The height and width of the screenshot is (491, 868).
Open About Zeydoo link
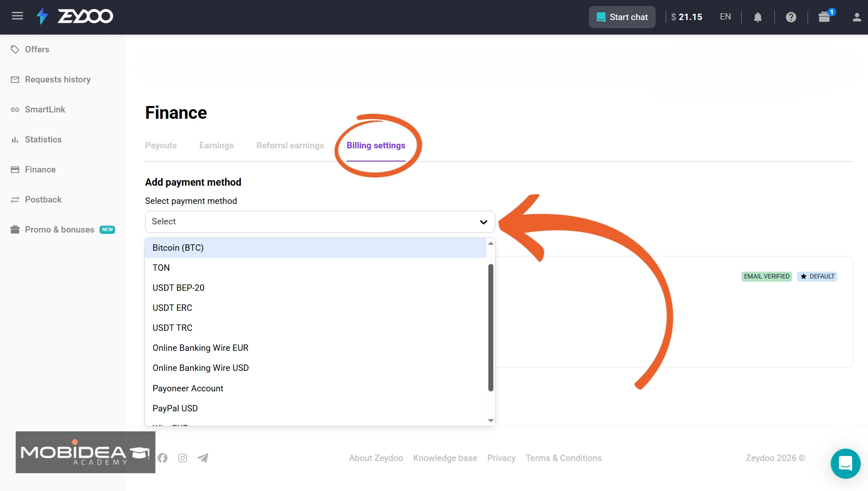376,458
